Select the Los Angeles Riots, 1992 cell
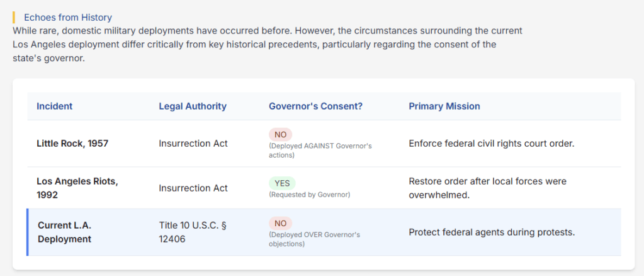 click(77, 188)
